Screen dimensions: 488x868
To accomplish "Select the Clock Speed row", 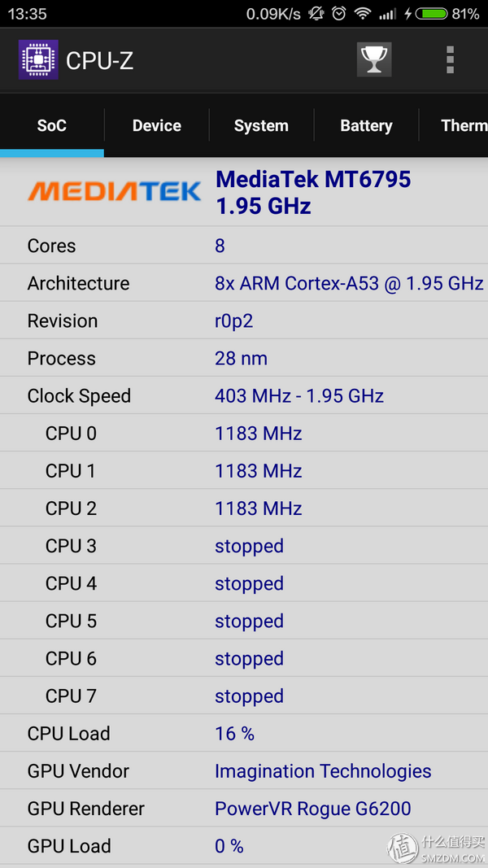I will 244,396.
